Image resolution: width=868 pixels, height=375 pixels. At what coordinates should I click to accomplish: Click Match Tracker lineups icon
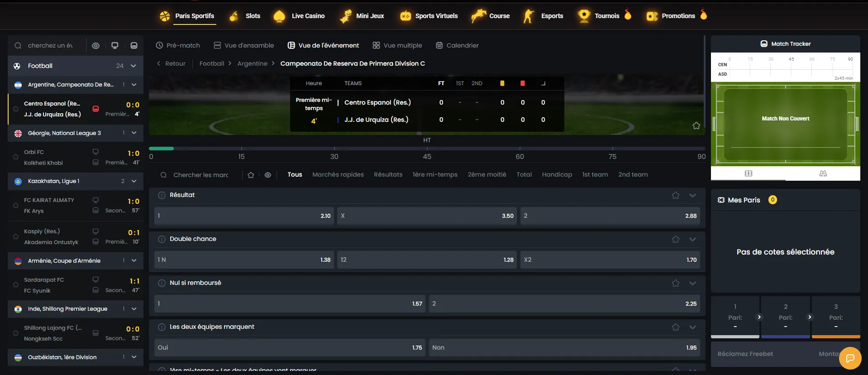click(x=823, y=173)
